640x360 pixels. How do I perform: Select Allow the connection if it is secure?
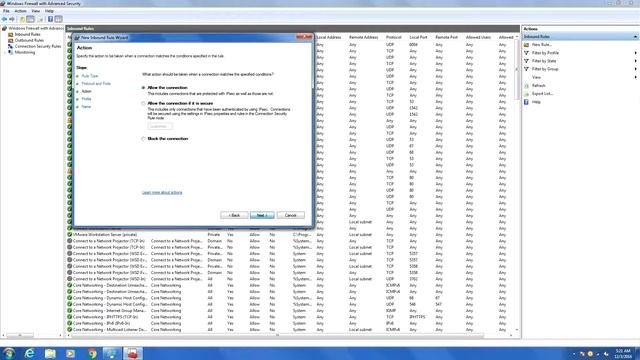143,104
